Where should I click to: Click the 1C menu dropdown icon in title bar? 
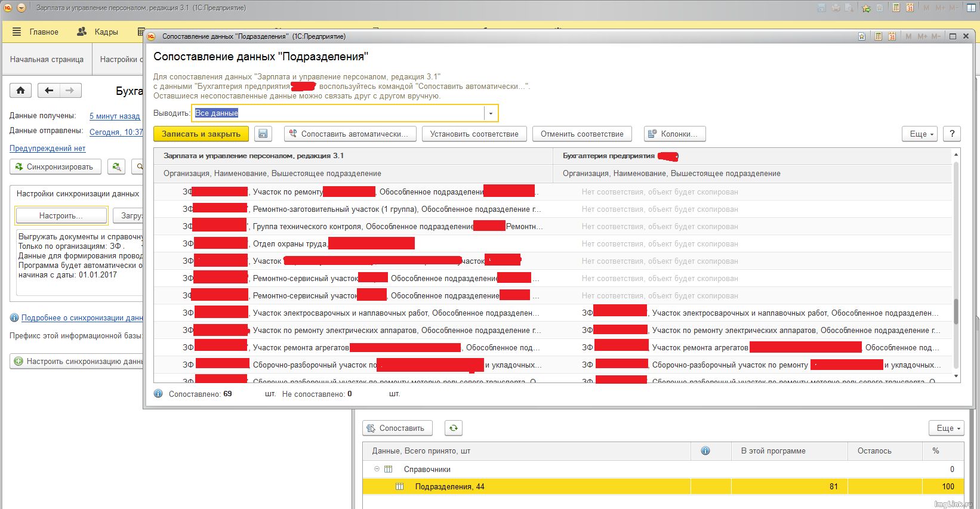coord(21,8)
